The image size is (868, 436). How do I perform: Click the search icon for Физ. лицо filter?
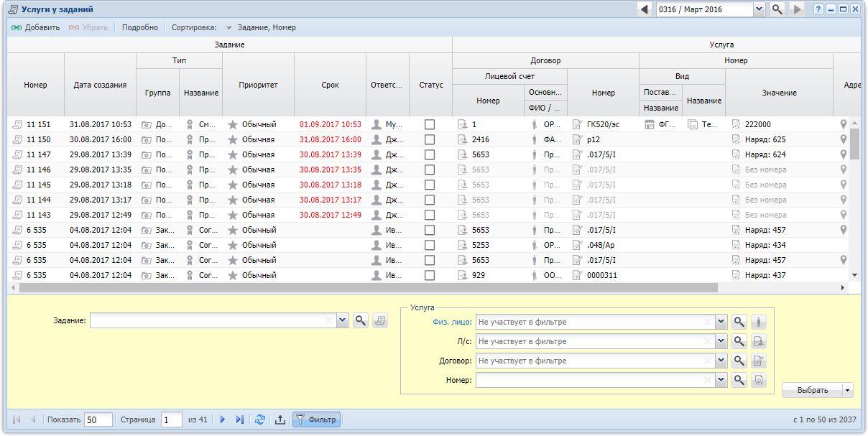pyautogui.click(x=739, y=322)
